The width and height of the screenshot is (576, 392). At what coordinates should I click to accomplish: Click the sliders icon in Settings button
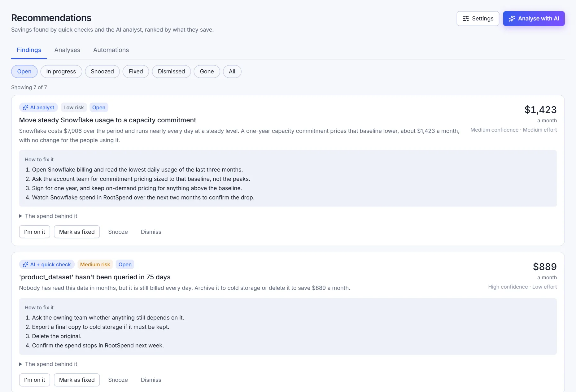click(466, 19)
